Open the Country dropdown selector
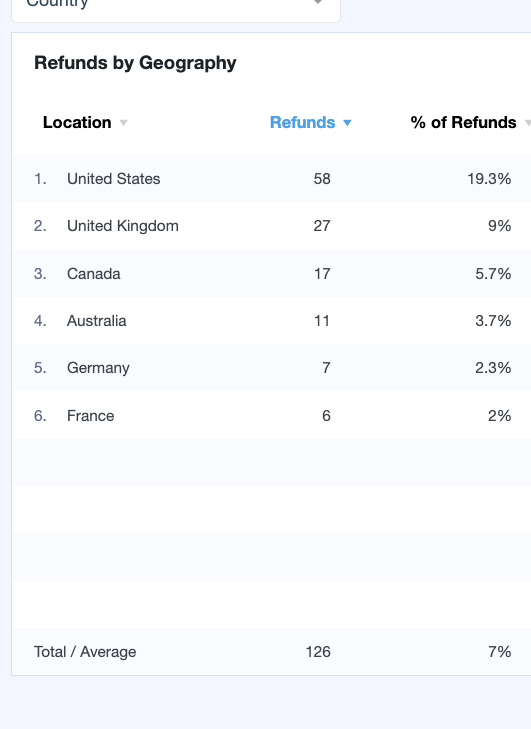531x729 pixels. coord(176,5)
